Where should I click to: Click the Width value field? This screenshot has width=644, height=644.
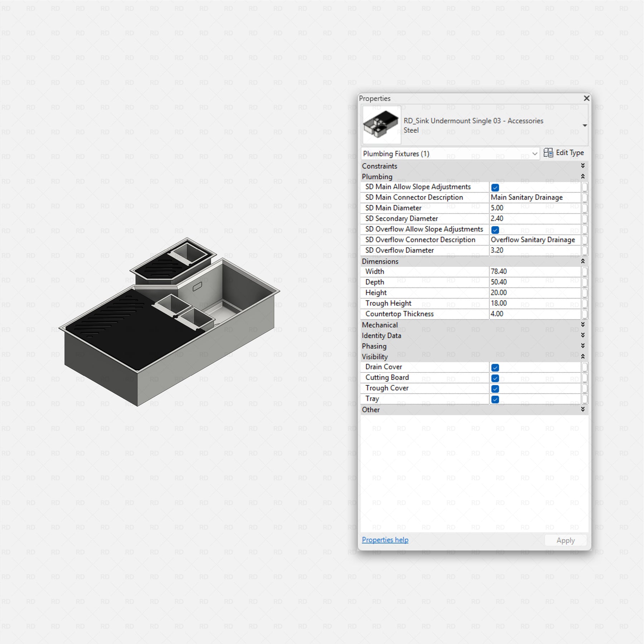[x=534, y=272]
